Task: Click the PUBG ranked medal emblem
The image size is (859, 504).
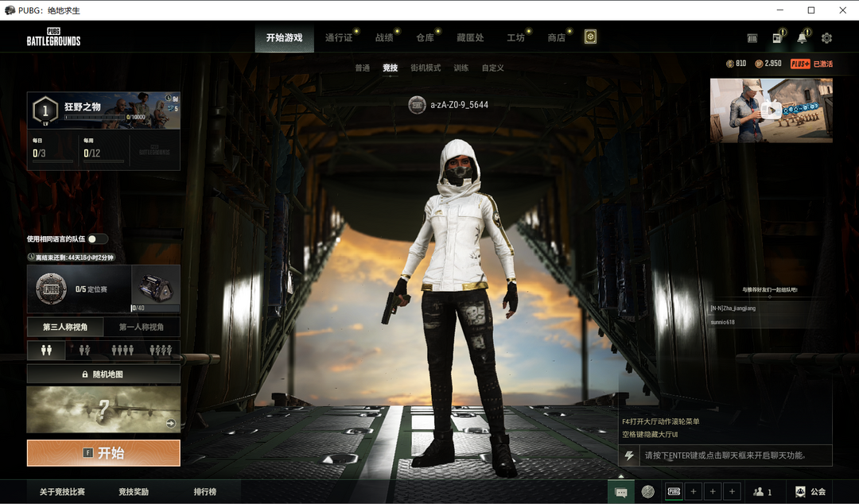Action: tap(51, 289)
